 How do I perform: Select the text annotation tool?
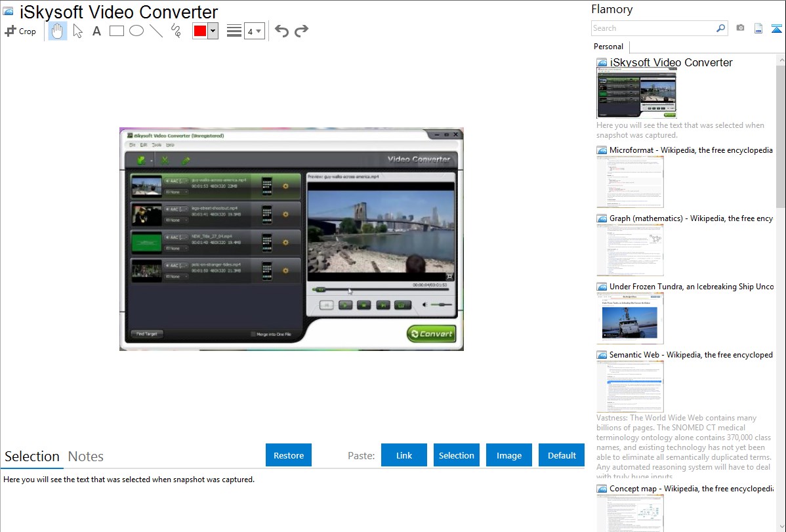pos(96,31)
